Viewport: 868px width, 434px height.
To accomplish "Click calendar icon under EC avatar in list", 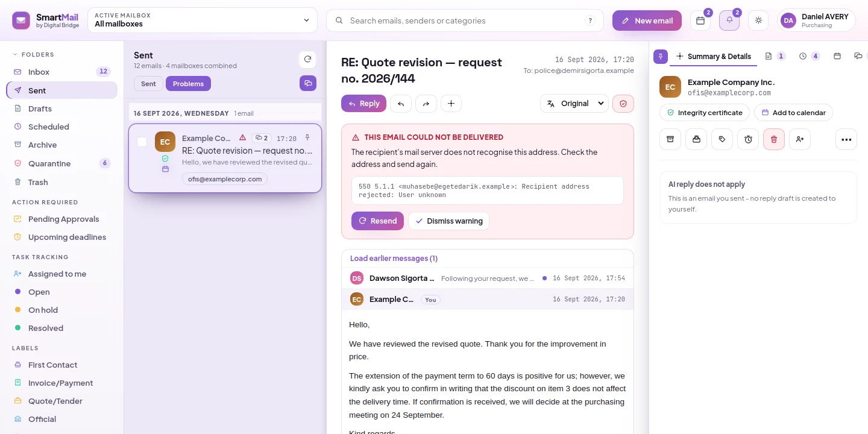I will point(165,169).
